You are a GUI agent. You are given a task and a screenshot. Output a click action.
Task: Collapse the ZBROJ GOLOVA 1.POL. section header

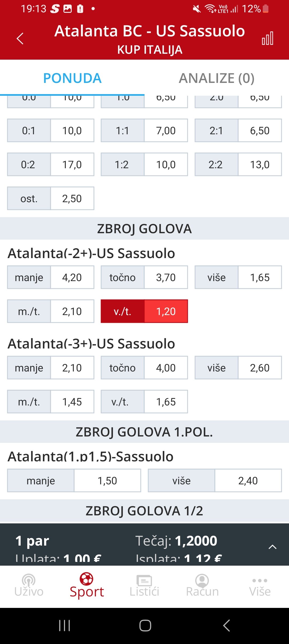[144, 432]
